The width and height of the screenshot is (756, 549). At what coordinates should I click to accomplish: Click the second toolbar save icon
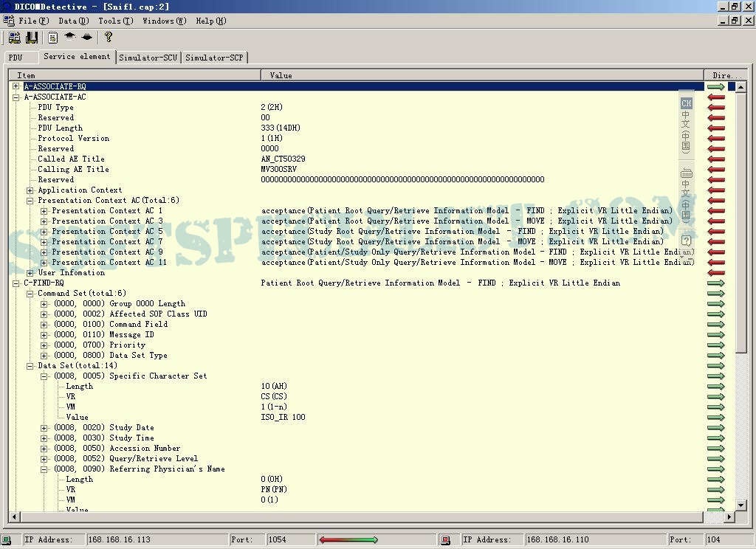click(32, 37)
